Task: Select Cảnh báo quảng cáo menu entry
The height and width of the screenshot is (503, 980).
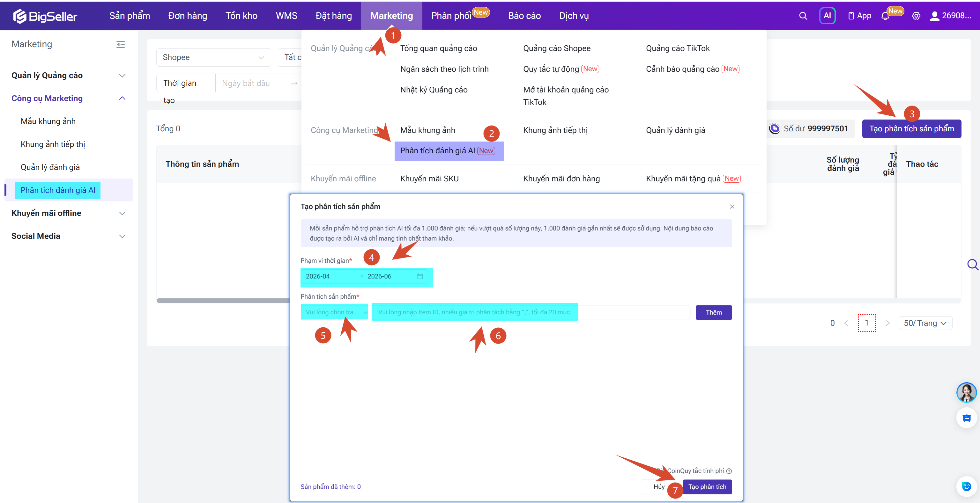Action: 692,69
